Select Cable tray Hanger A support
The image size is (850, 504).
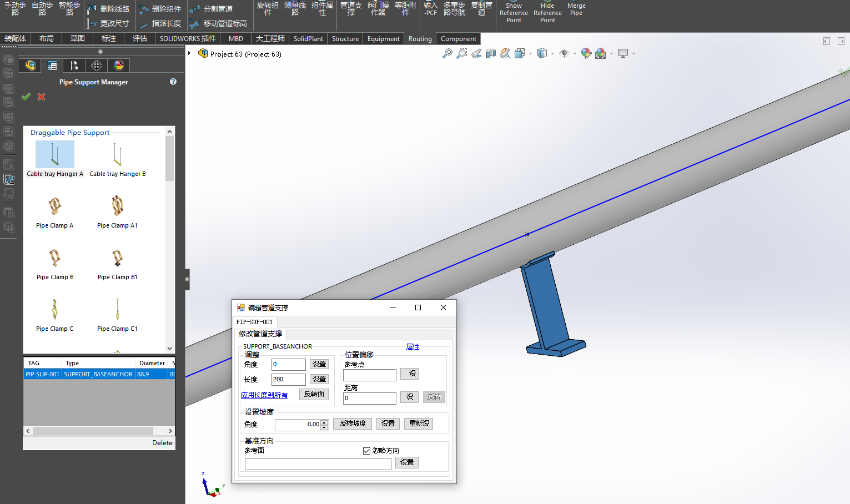[x=55, y=159]
